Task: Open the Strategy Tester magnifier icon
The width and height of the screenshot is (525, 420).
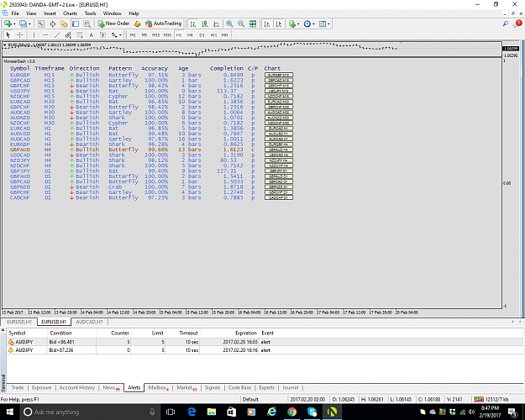Action: coord(87,24)
